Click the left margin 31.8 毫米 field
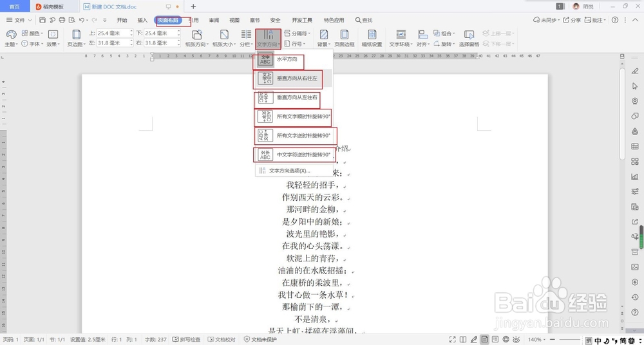 tap(115, 43)
